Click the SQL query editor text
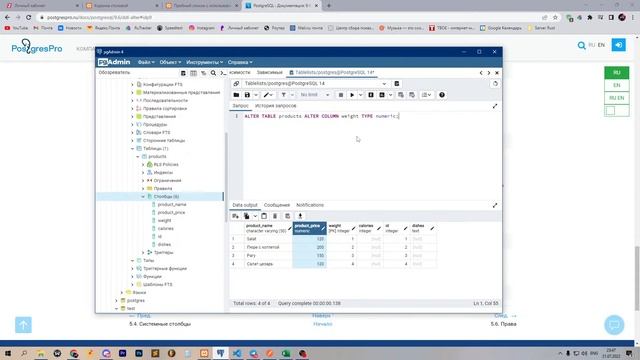 point(321,116)
